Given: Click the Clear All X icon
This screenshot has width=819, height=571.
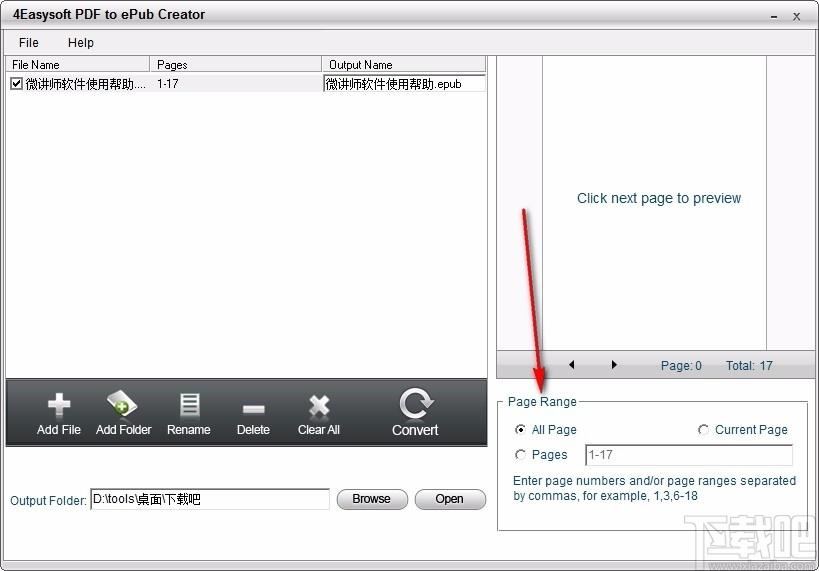Looking at the screenshot, I should [x=319, y=406].
